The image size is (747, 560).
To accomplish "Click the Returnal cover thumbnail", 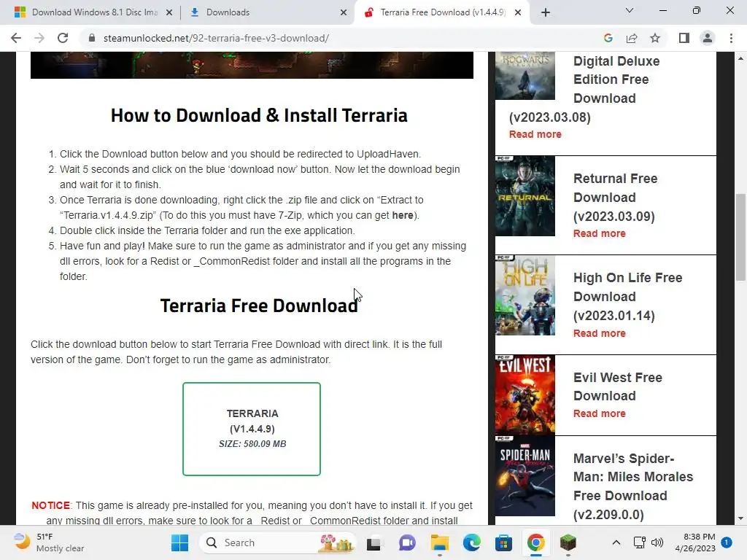I will (x=525, y=195).
